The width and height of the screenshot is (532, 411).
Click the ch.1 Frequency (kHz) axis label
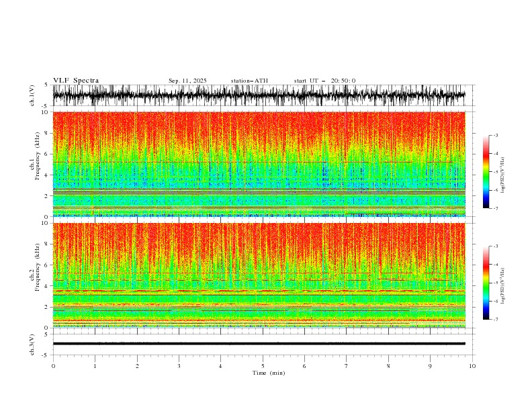[x=35, y=156]
